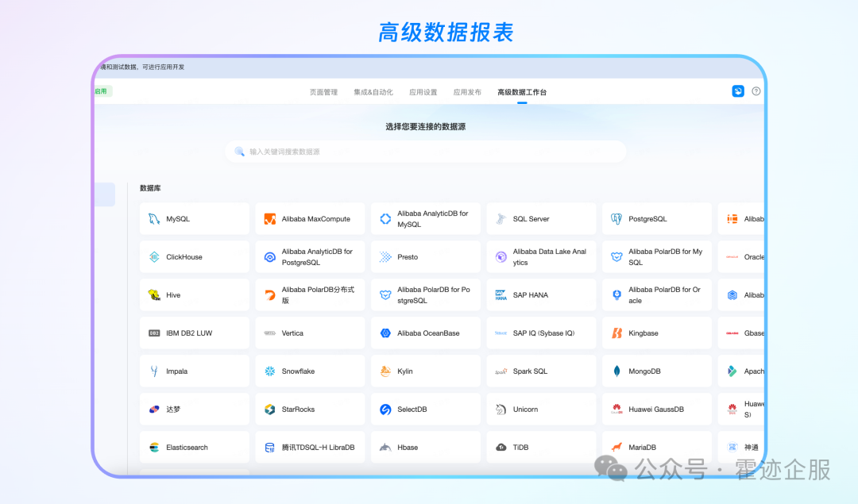Open the help question mark icon

click(756, 91)
